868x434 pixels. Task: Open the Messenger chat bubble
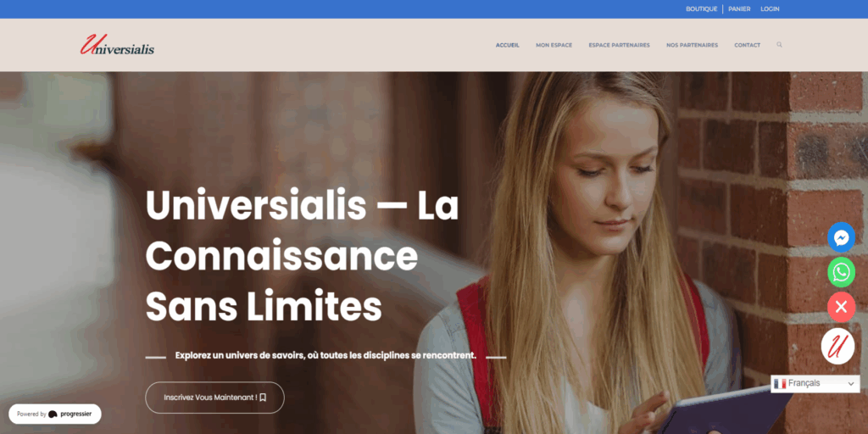841,237
